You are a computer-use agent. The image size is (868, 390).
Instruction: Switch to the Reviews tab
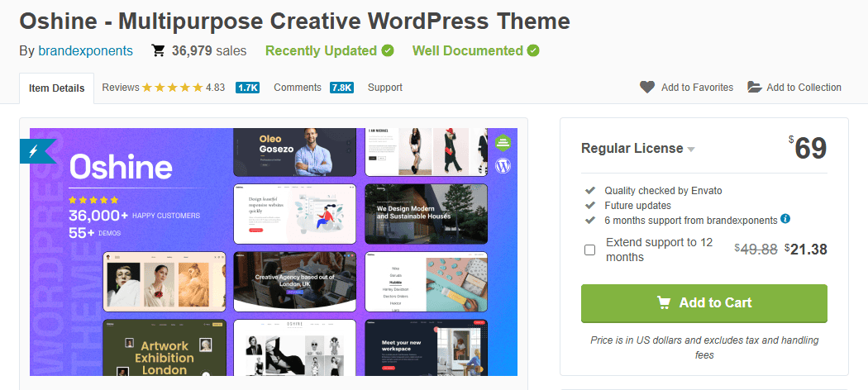[121, 88]
